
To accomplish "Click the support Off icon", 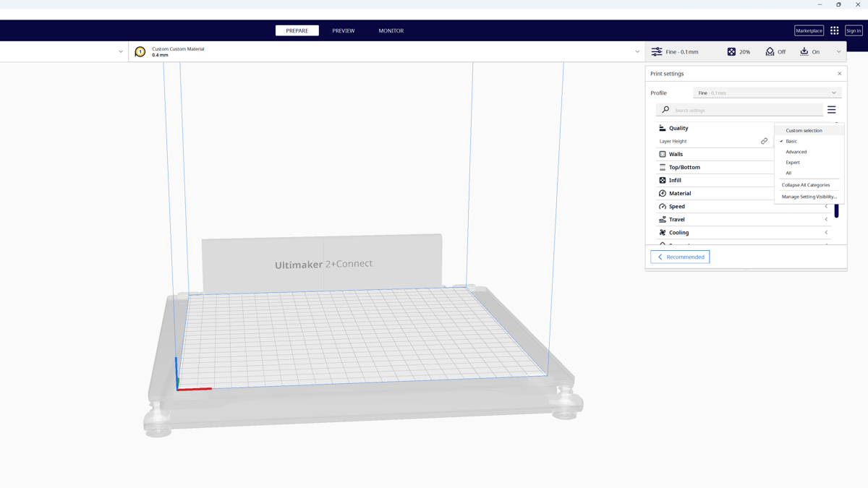I will click(x=770, y=52).
